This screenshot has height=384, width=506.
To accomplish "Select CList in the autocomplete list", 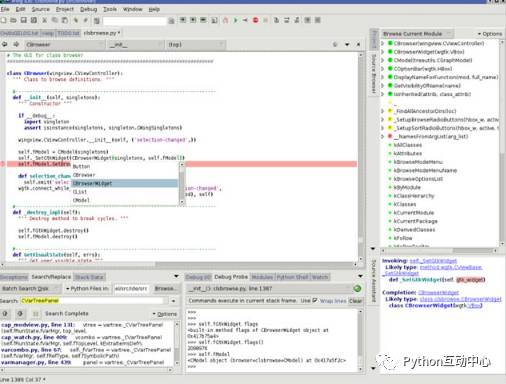I will (x=125, y=192).
